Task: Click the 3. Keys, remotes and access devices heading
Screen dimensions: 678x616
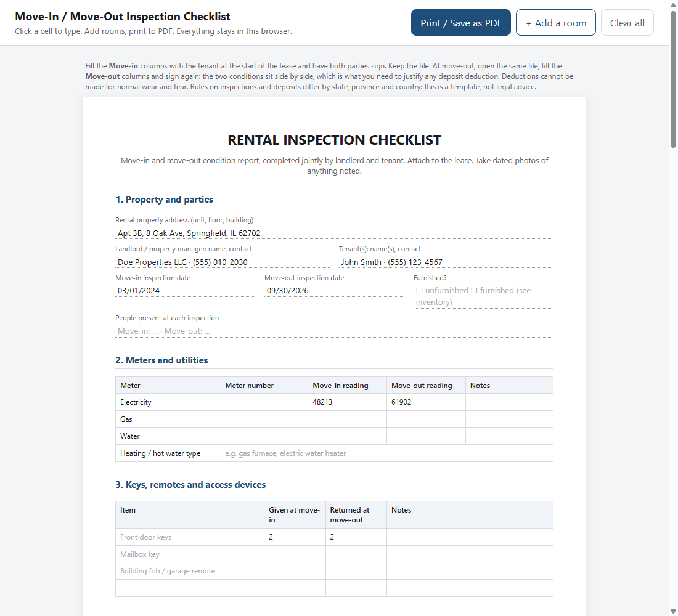Action: (x=190, y=485)
